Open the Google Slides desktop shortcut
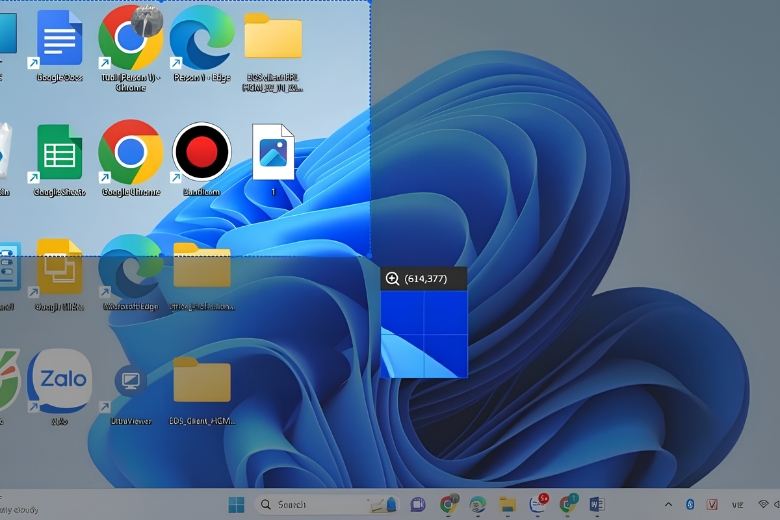 pos(59,274)
